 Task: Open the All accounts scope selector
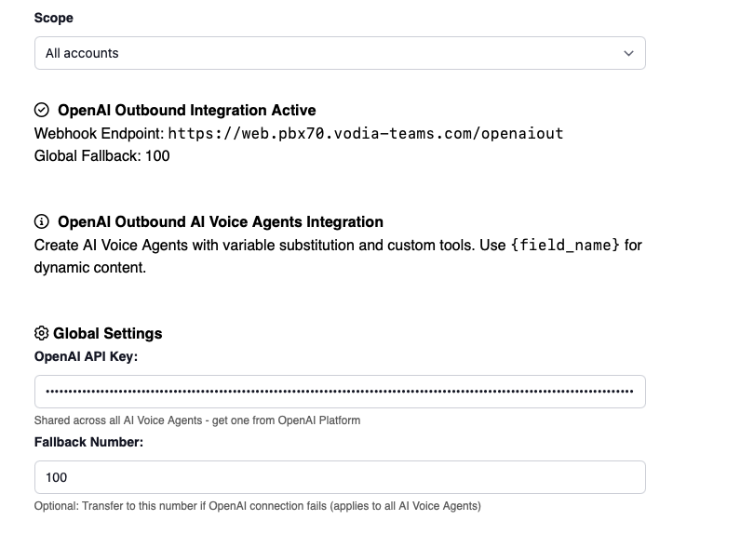pyautogui.click(x=339, y=53)
